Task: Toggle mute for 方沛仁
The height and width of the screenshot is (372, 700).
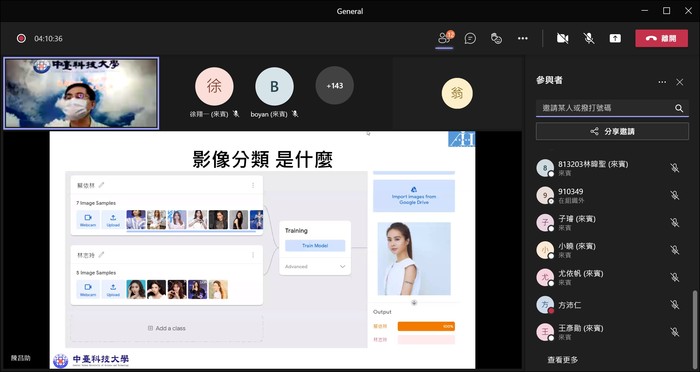Action: point(675,305)
